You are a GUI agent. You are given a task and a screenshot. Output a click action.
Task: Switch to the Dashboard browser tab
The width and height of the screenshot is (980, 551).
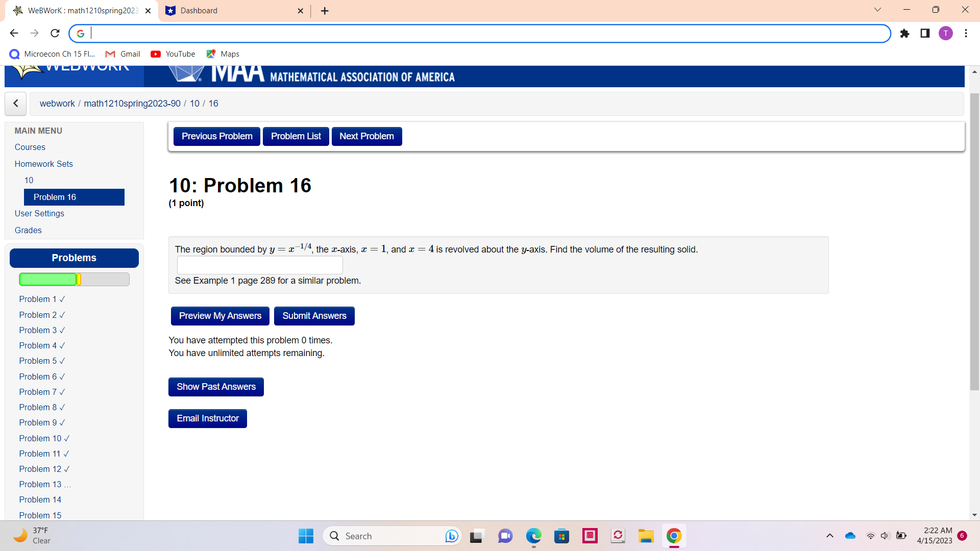(x=225, y=11)
